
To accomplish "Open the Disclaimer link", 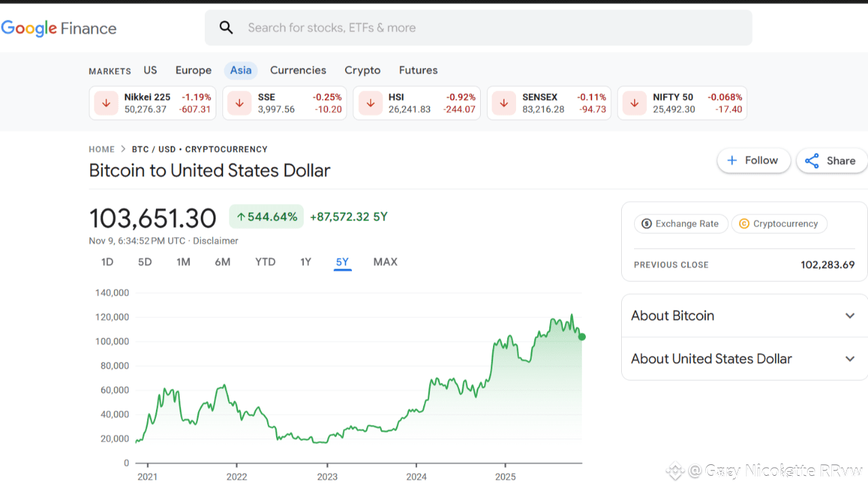I will point(216,241).
